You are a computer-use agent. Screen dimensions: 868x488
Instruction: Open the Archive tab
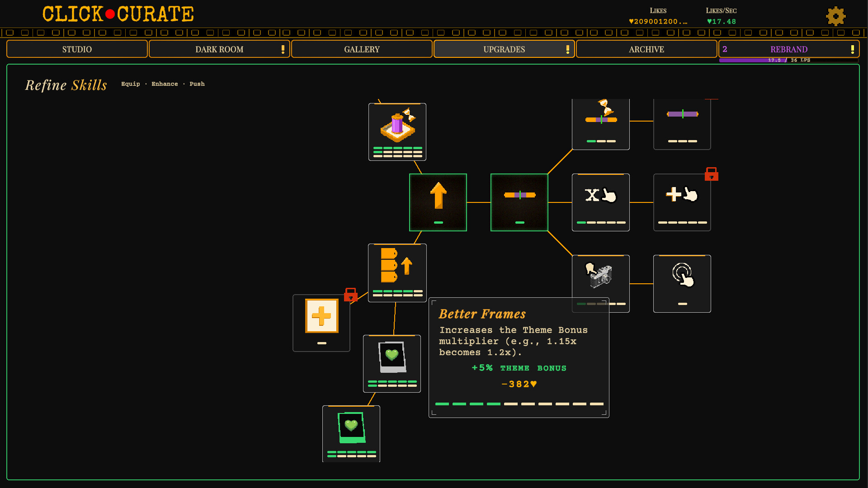pos(646,49)
